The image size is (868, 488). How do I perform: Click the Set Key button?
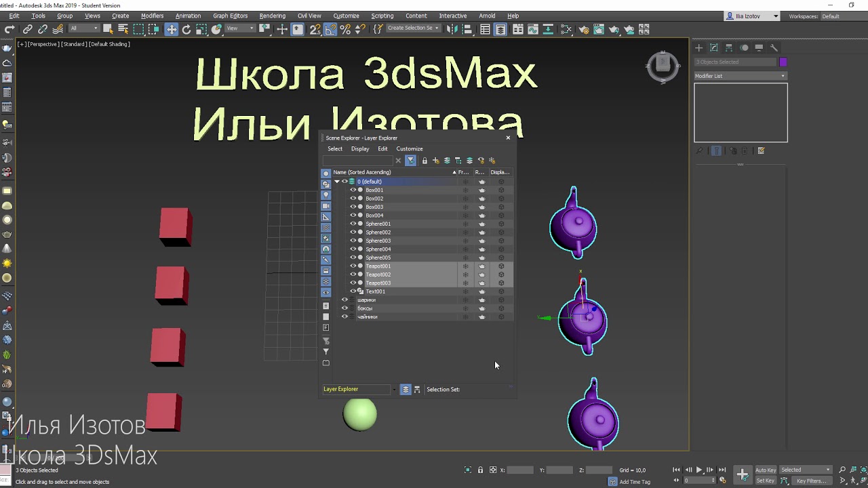click(x=766, y=481)
